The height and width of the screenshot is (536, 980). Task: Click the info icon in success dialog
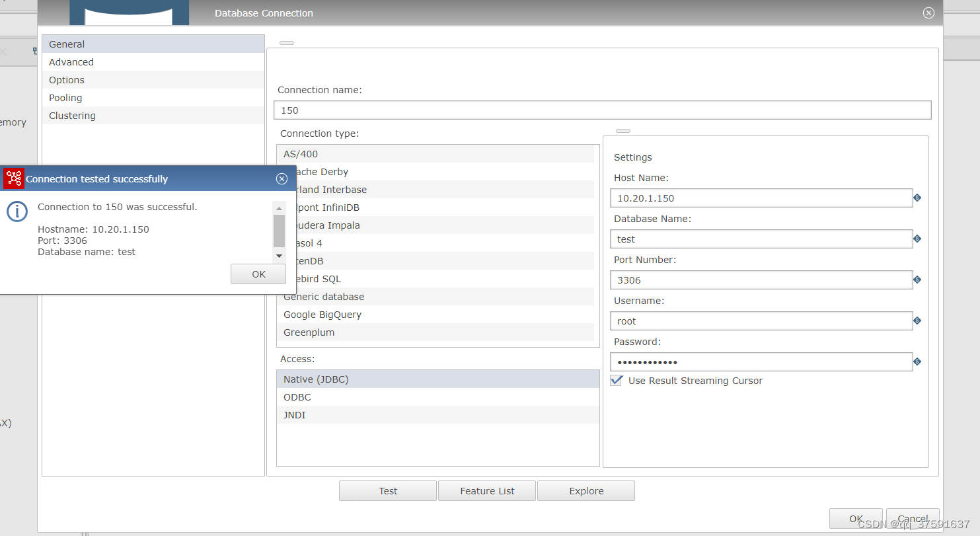click(17, 211)
